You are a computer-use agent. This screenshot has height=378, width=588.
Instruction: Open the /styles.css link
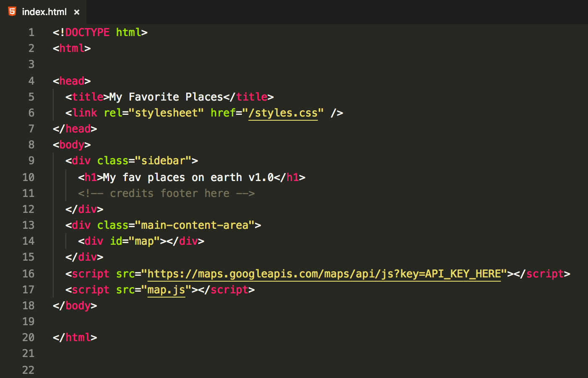(x=283, y=113)
